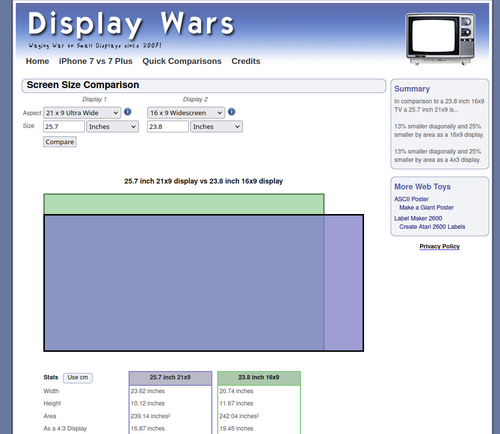This screenshot has width=500, height=434.
Task: Open the Label Maker 2600 link
Action: pyautogui.click(x=418, y=218)
